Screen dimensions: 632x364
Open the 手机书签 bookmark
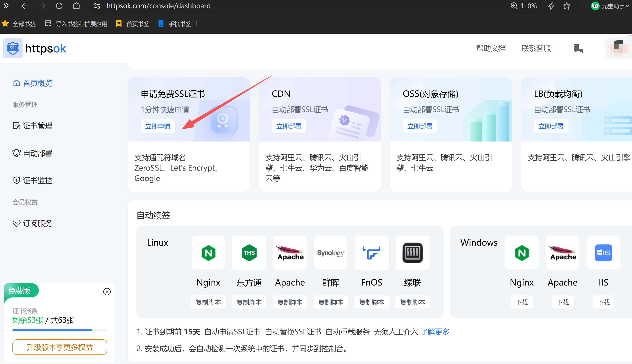click(175, 24)
